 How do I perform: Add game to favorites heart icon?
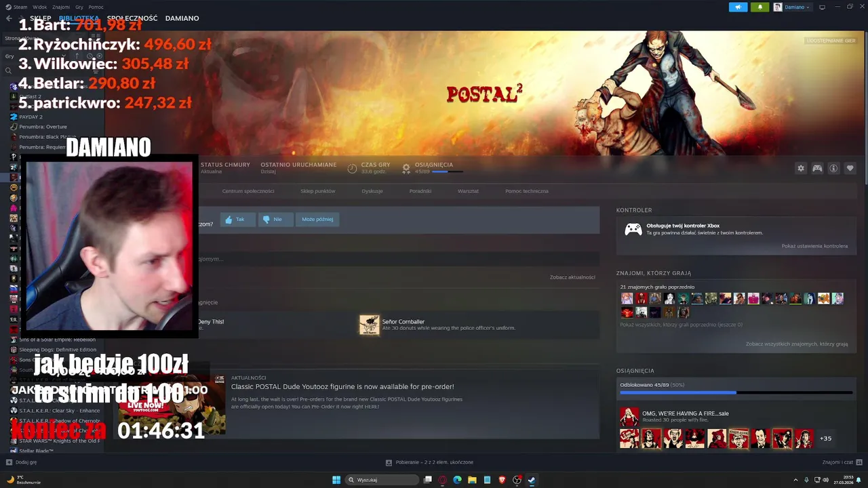click(850, 168)
